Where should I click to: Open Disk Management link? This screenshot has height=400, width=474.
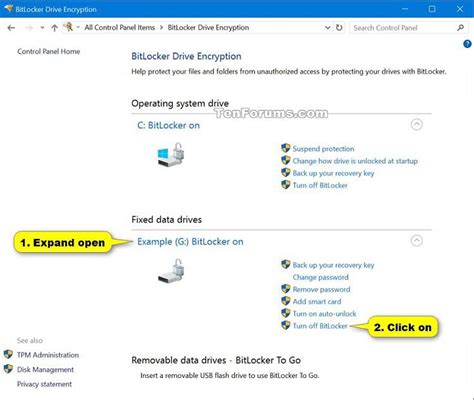45,370
